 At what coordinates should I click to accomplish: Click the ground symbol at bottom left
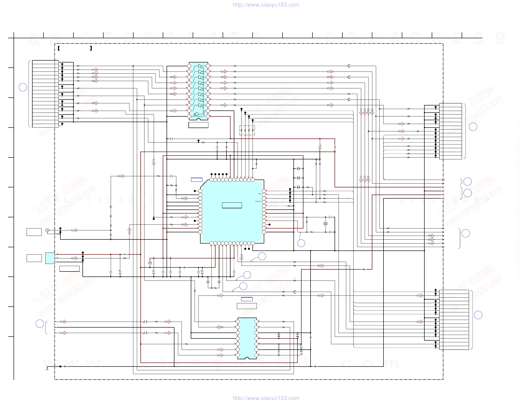pyautogui.click(x=47, y=369)
